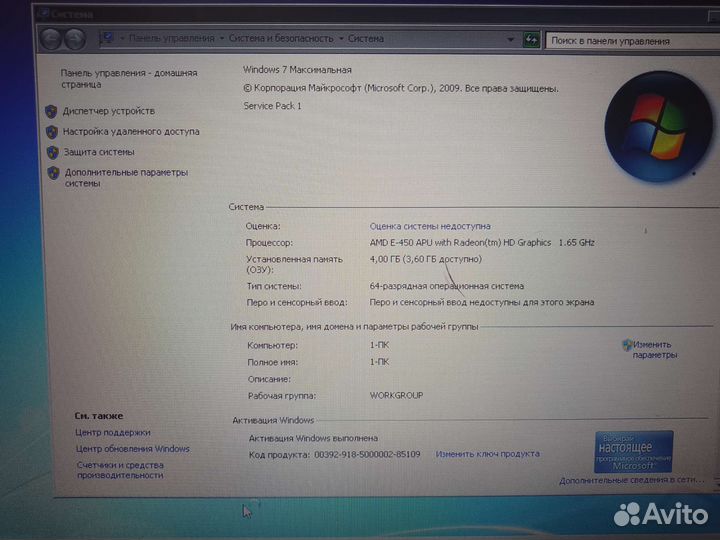Click the Back navigation arrow button
Image resolution: width=720 pixels, height=540 pixels.
51,39
